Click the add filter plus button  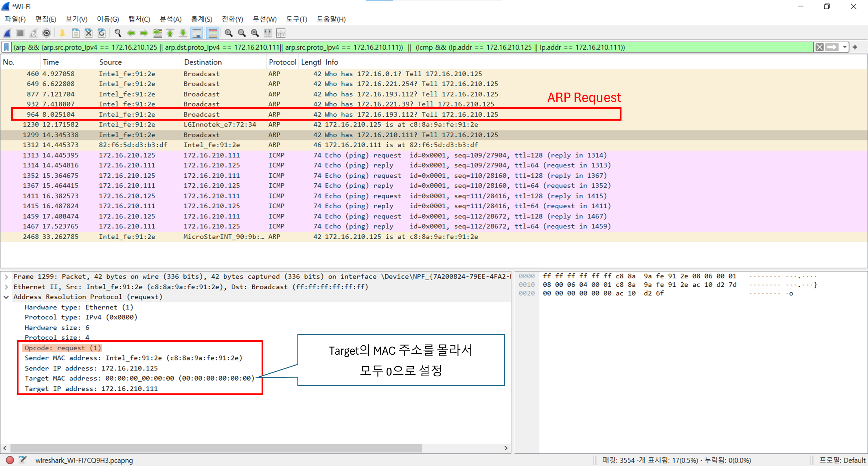pos(855,47)
